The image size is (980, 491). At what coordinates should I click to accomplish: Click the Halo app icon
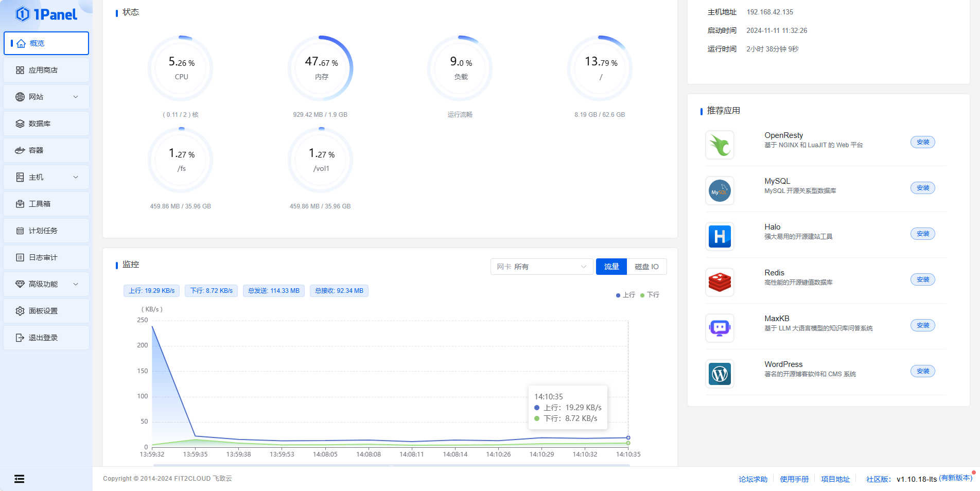point(720,236)
